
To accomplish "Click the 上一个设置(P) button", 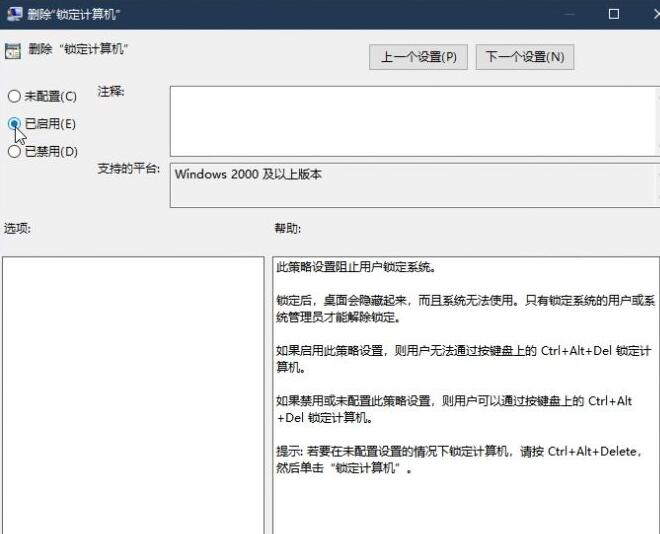I will [x=418, y=57].
